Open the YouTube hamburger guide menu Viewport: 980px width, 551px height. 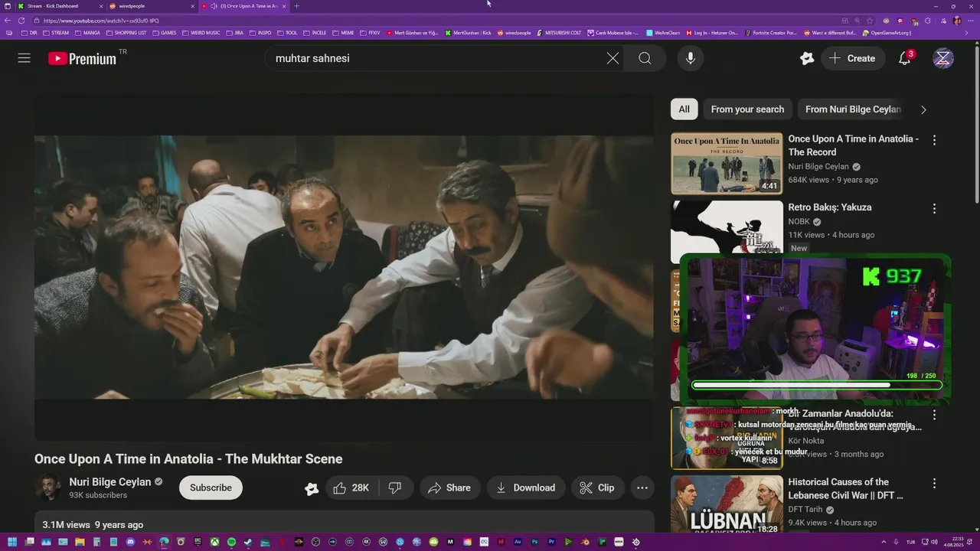[x=24, y=58]
